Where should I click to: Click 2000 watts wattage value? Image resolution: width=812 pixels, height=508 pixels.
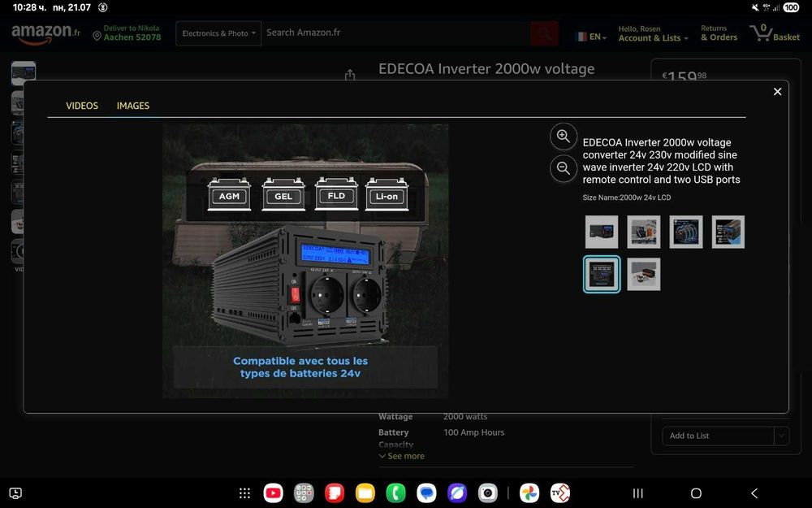pos(465,416)
